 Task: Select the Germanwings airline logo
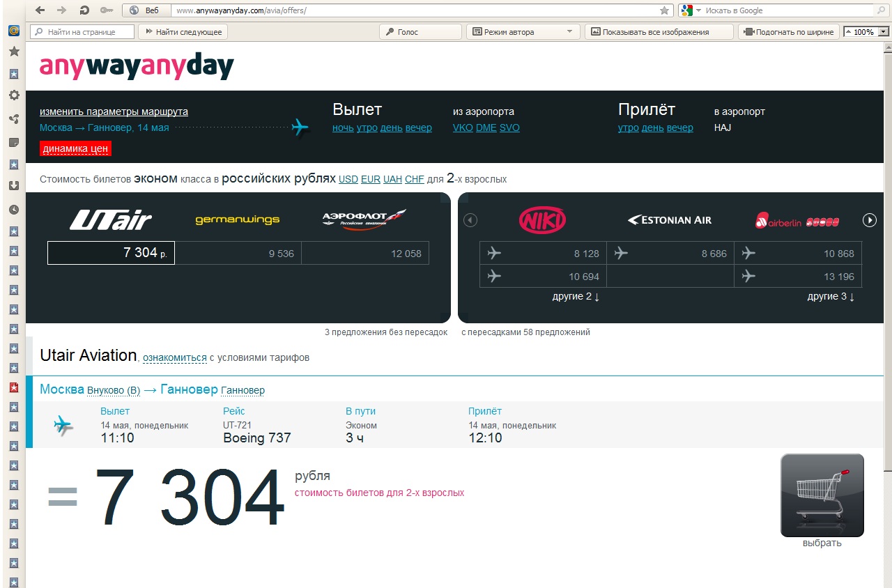(238, 220)
